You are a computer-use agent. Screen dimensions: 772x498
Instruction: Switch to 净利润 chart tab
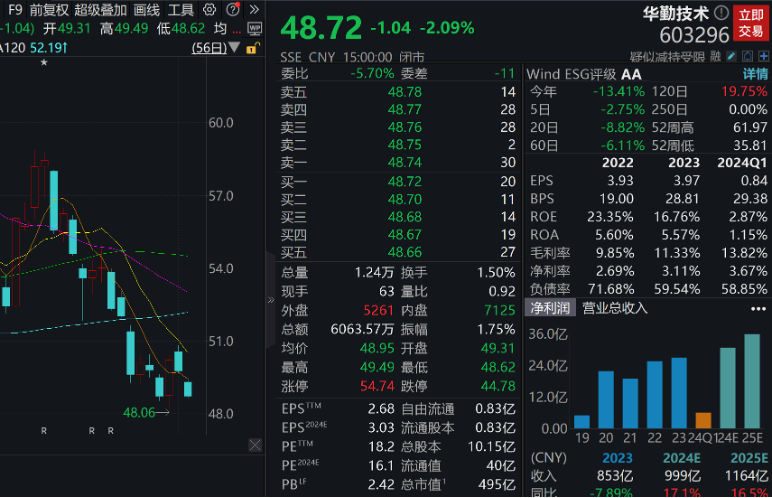pyautogui.click(x=550, y=308)
